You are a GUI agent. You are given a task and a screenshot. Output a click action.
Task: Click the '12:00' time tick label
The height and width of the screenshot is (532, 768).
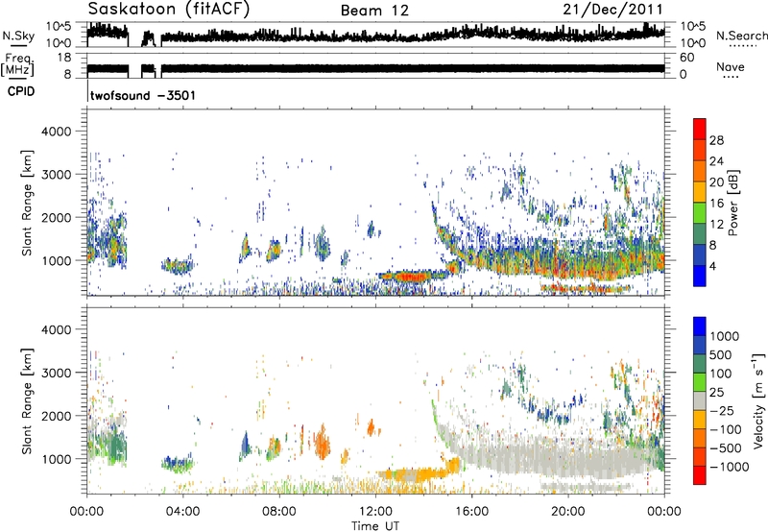375,512
